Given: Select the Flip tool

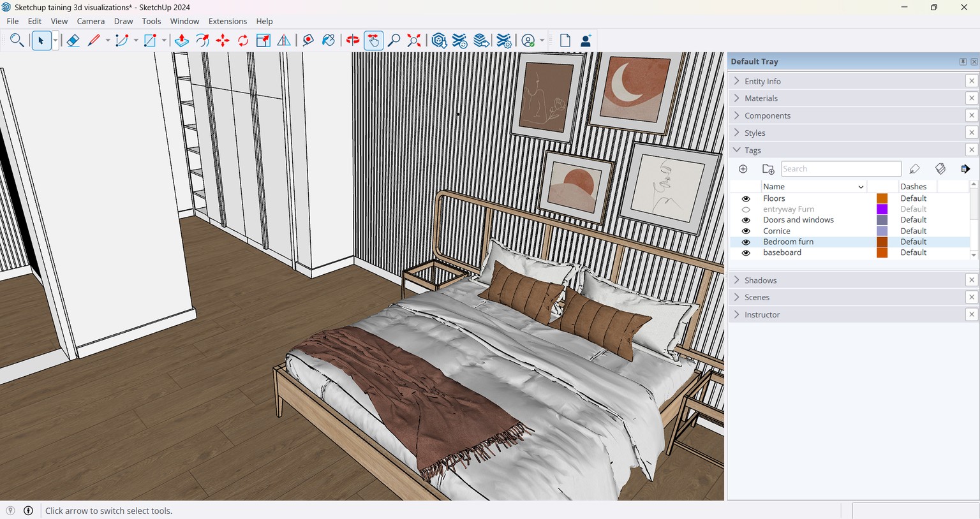Looking at the screenshot, I should [x=284, y=41].
